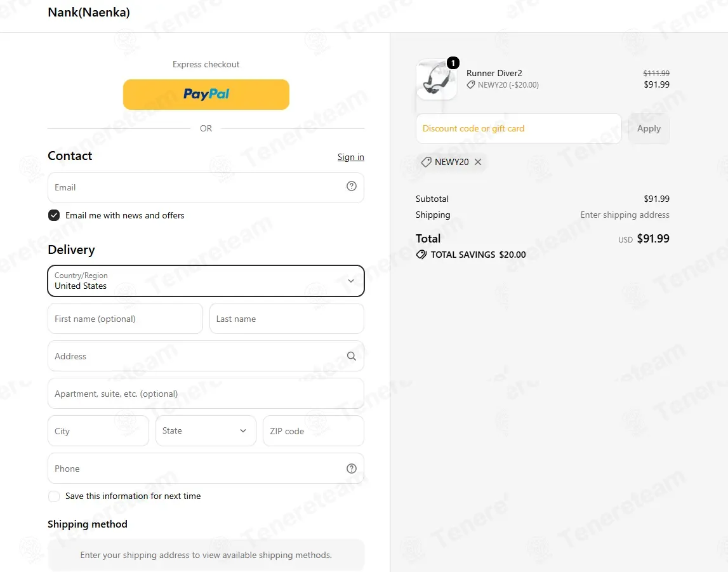728x572 pixels.
Task: Click the Phone field help icon
Action: [x=352, y=469]
